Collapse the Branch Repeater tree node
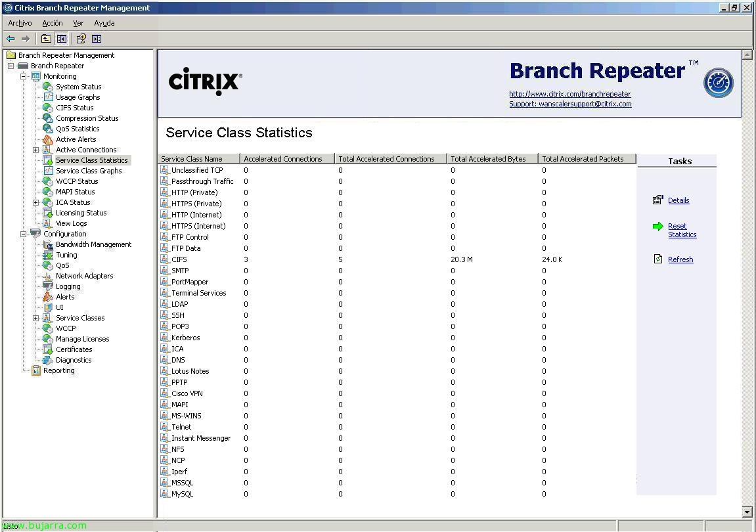 click(11, 66)
